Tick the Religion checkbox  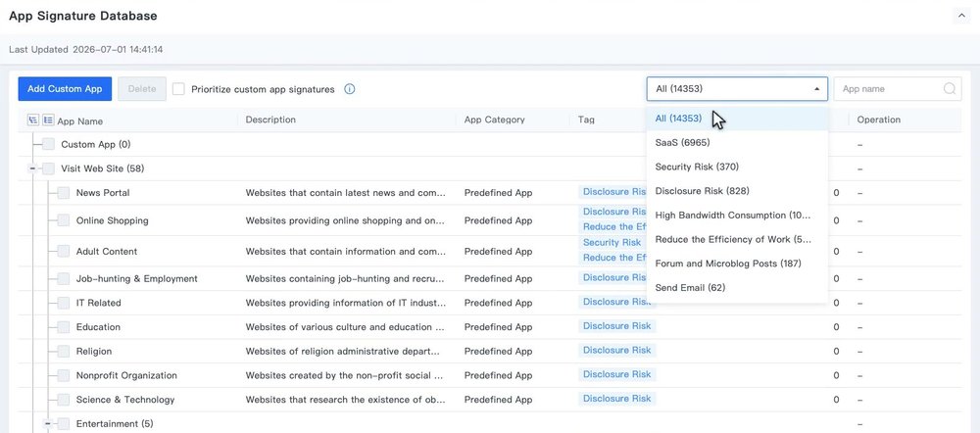(x=64, y=351)
